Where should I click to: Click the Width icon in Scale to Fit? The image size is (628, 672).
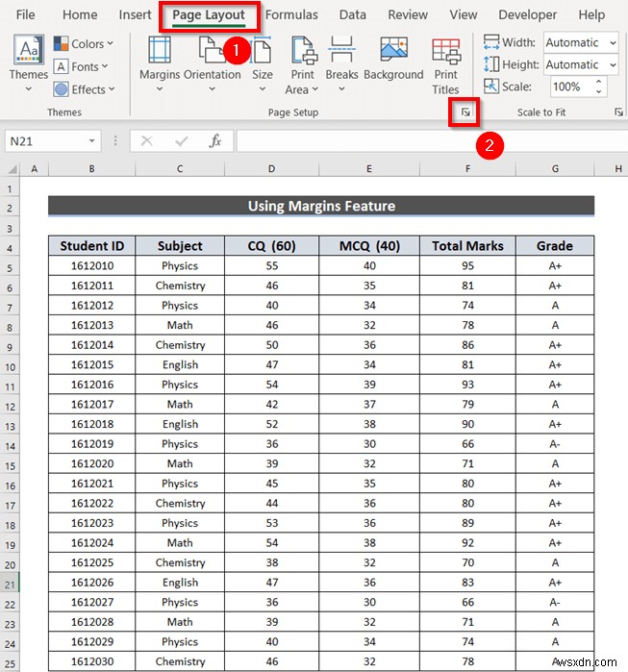[x=490, y=42]
